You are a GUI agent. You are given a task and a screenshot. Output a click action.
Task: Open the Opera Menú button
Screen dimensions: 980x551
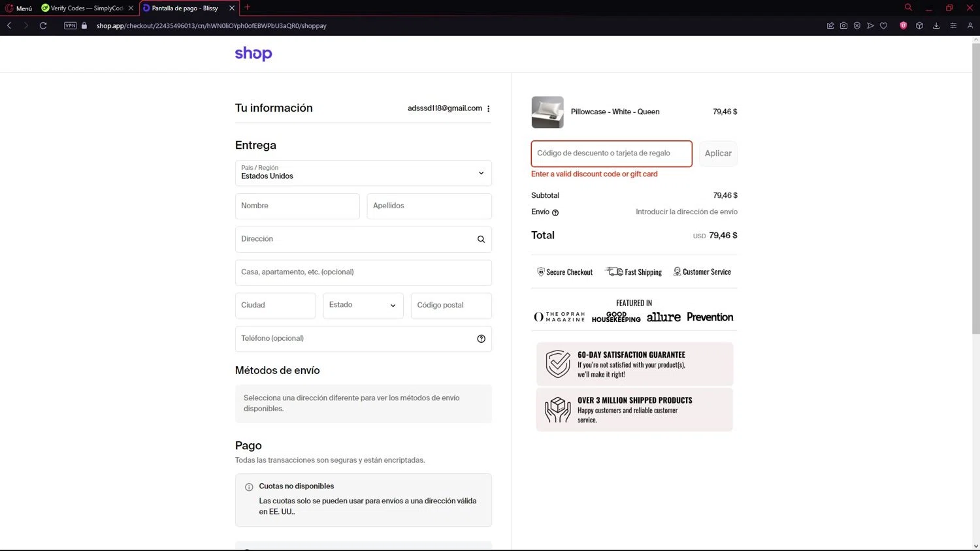tap(19, 8)
